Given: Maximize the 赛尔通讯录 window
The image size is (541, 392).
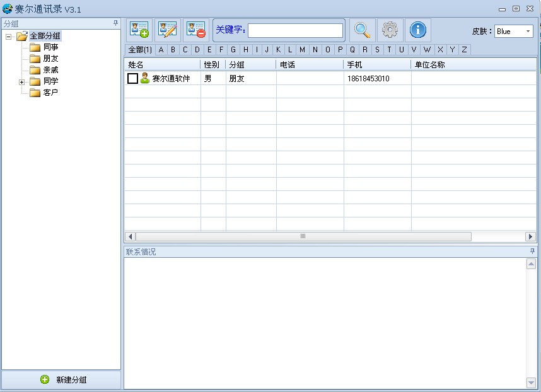Looking at the screenshot, I should (516, 9).
